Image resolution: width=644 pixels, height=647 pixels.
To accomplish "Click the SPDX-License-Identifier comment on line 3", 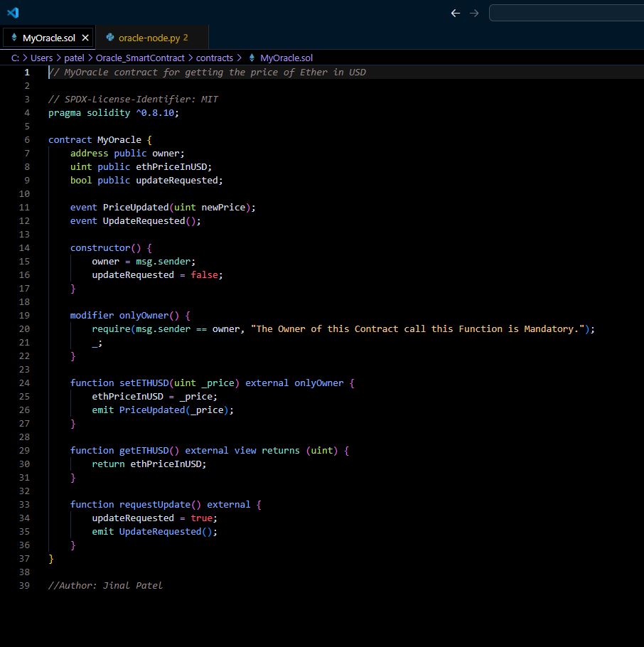I will 133,100.
